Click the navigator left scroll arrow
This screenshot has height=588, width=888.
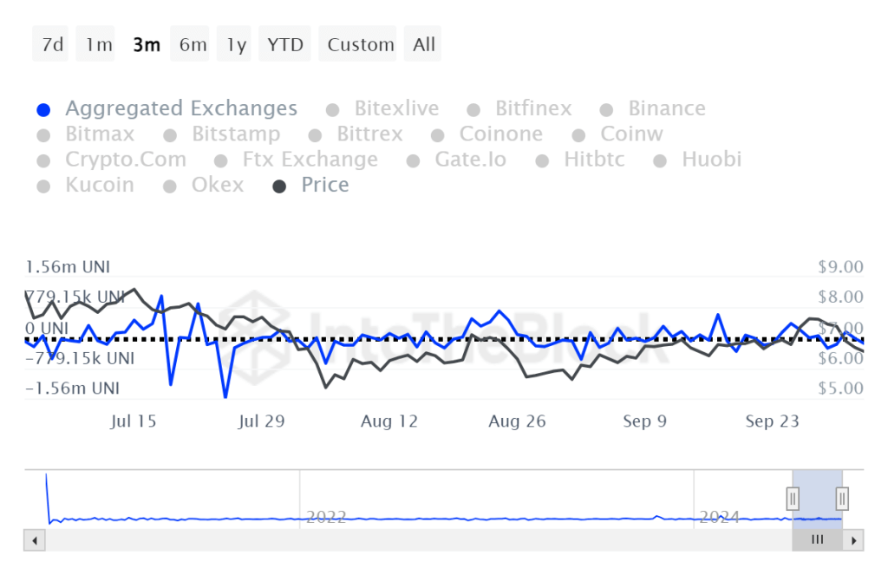tap(35, 540)
